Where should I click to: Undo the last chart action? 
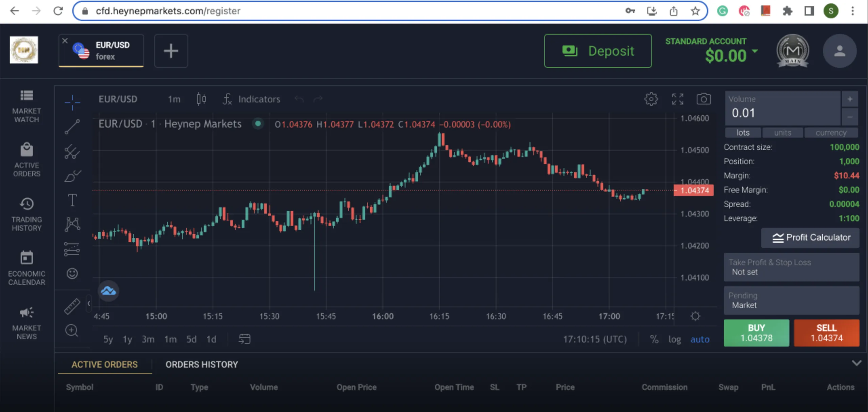click(299, 99)
